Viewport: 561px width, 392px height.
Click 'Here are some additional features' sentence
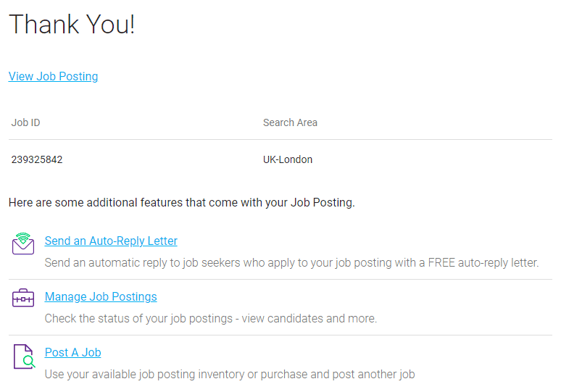pos(182,203)
